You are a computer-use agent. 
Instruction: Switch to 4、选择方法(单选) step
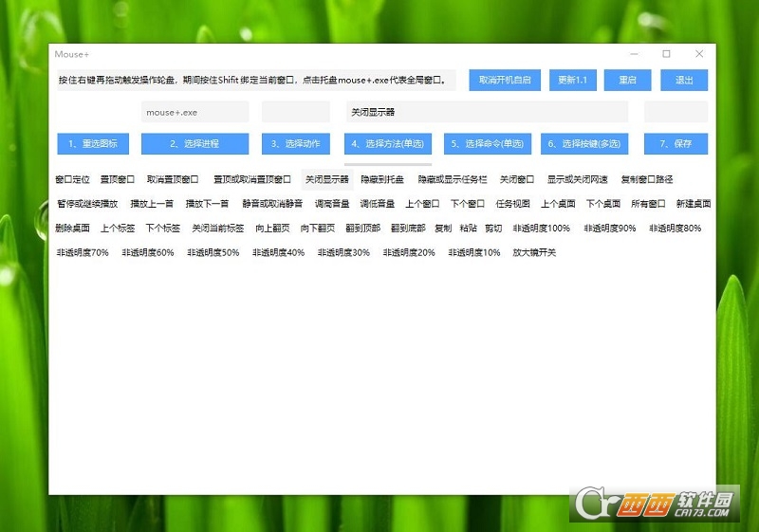[x=388, y=143]
